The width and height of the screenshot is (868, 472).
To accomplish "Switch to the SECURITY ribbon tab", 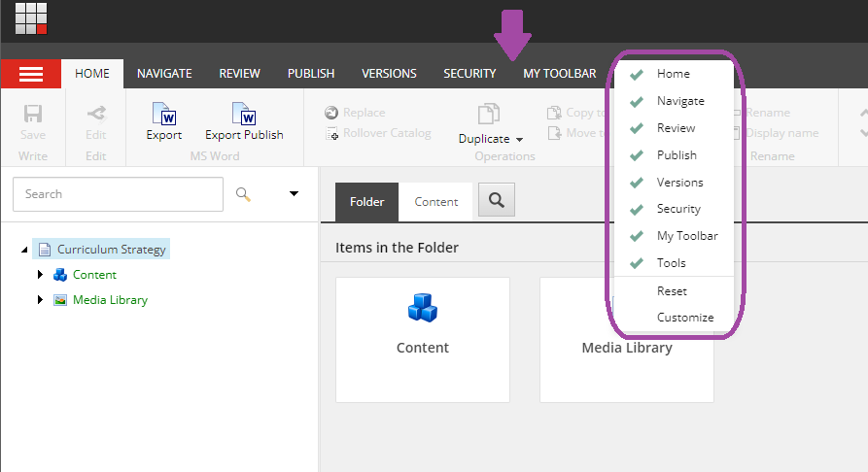I will (x=469, y=74).
